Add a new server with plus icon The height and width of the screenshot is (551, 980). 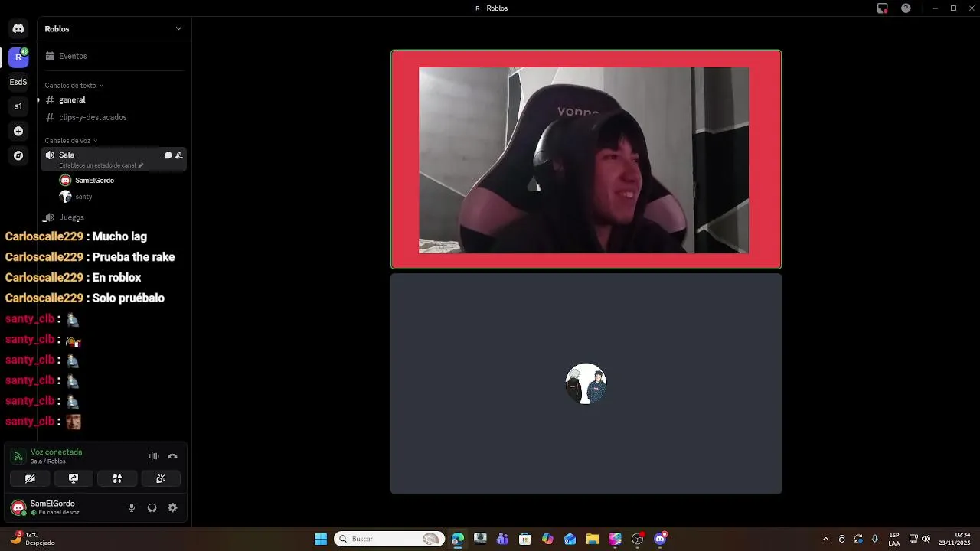pyautogui.click(x=18, y=131)
